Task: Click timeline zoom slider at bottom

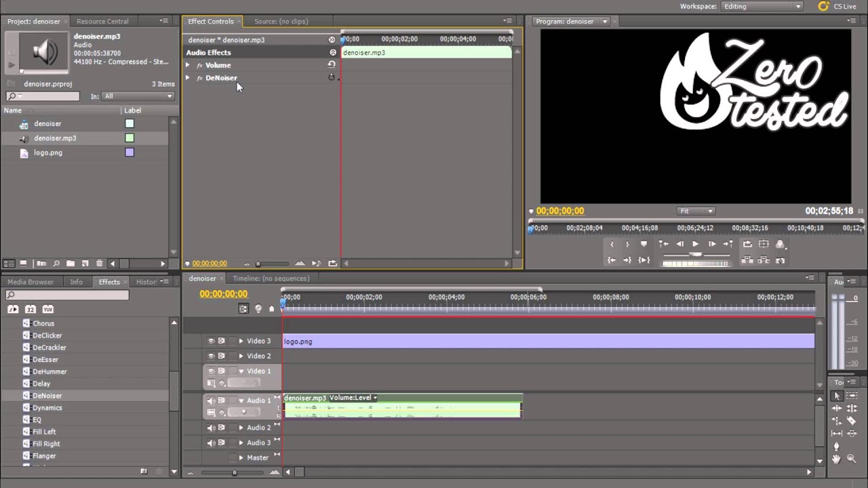Action: (x=235, y=472)
